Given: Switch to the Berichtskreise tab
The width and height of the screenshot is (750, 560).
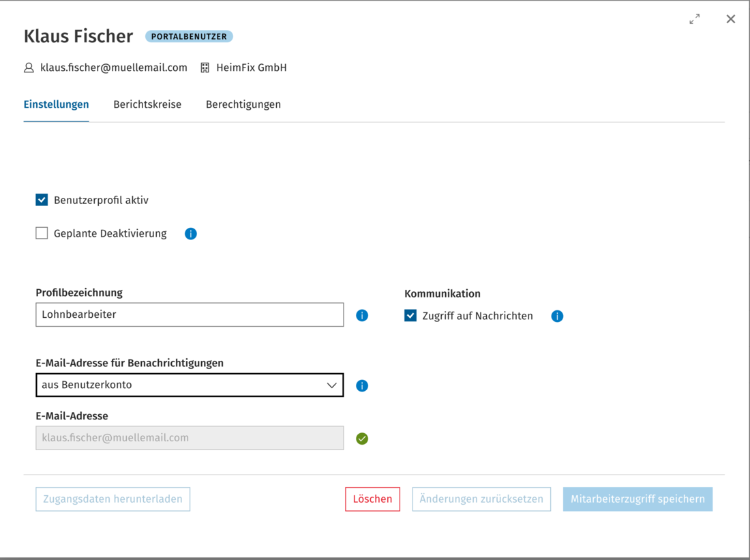Looking at the screenshot, I should click(147, 104).
